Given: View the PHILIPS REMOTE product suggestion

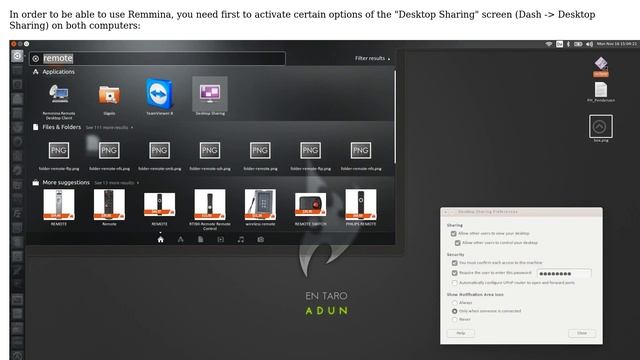Looking at the screenshot, I should pyautogui.click(x=361, y=207).
